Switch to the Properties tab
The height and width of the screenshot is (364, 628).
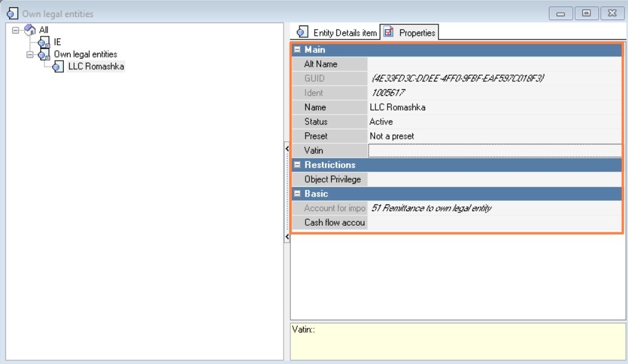409,32
